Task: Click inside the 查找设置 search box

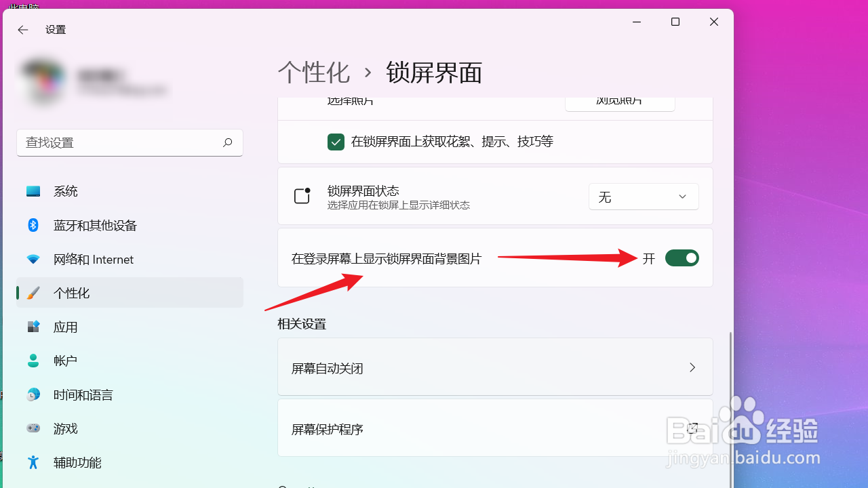Action: [x=129, y=142]
